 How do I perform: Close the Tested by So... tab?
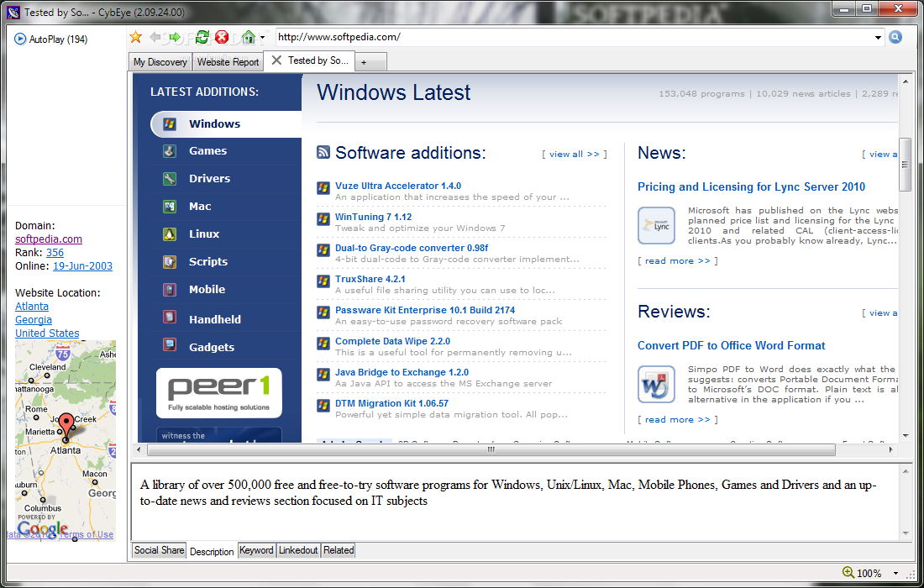276,60
